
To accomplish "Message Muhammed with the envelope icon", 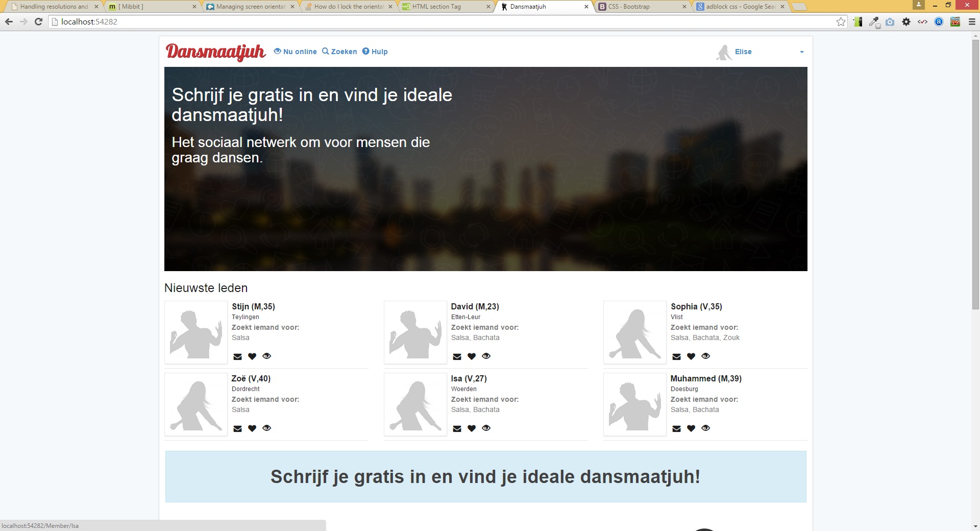I will pos(676,428).
